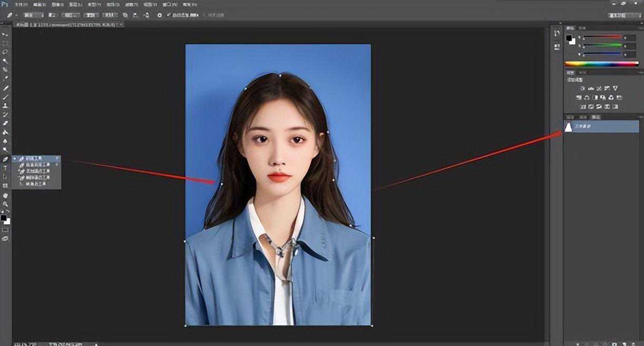Select the Move tool in the toolbox

click(x=5, y=34)
